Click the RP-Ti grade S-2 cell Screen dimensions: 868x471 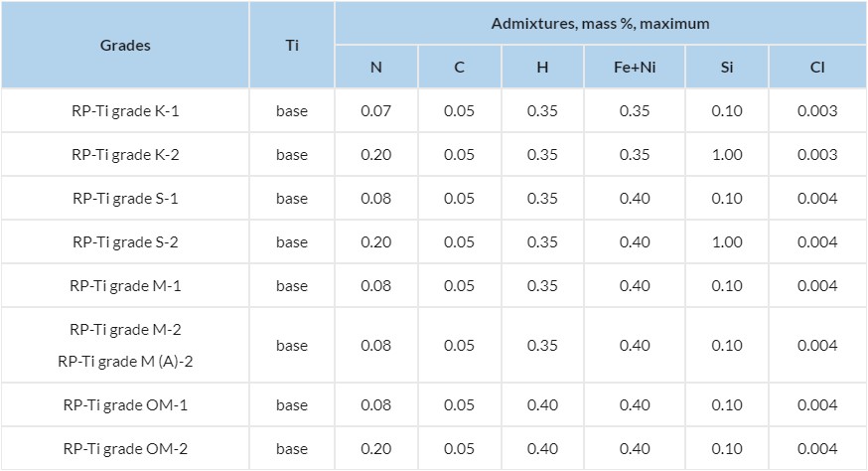(125, 242)
